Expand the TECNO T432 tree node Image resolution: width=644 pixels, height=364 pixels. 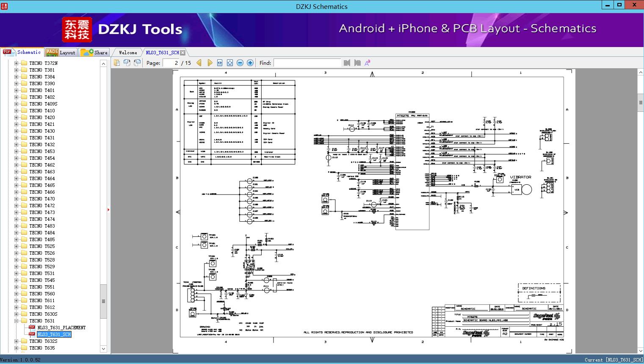(x=17, y=144)
